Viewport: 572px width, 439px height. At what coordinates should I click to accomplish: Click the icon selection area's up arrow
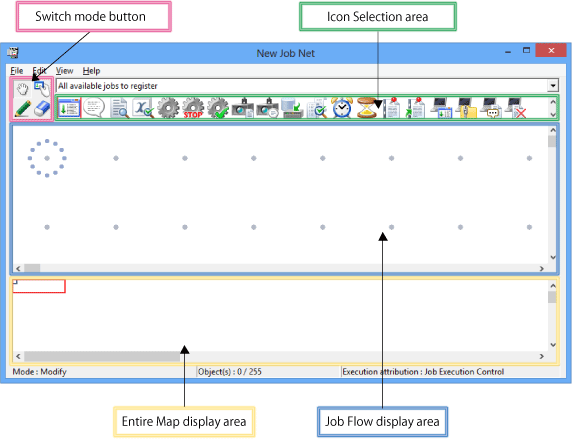(553, 102)
